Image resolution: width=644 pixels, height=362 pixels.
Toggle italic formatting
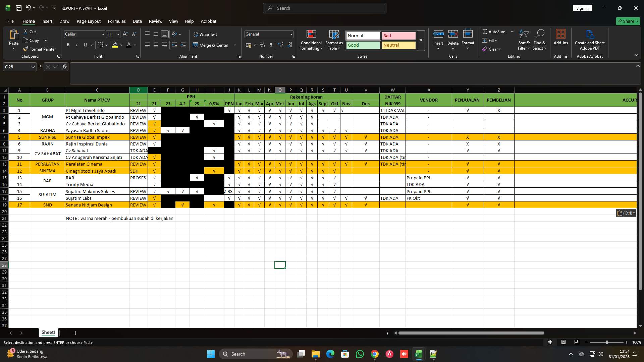click(76, 45)
